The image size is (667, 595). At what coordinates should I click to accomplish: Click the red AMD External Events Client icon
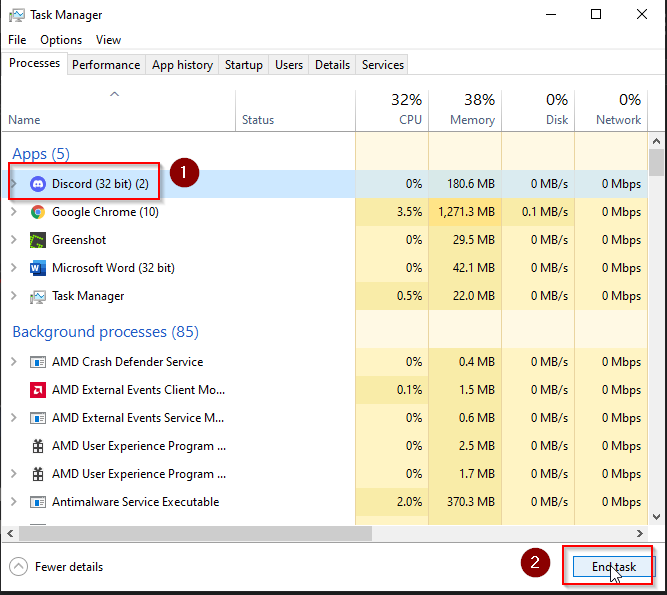(x=38, y=390)
